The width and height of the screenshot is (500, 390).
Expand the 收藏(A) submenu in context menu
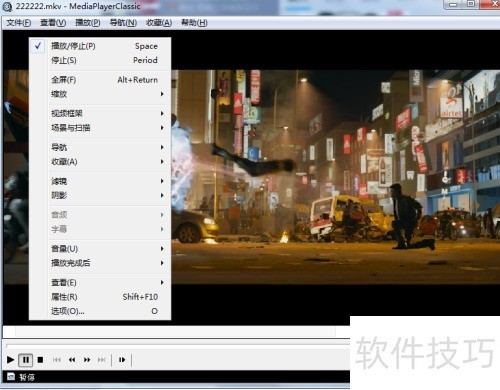click(100, 162)
